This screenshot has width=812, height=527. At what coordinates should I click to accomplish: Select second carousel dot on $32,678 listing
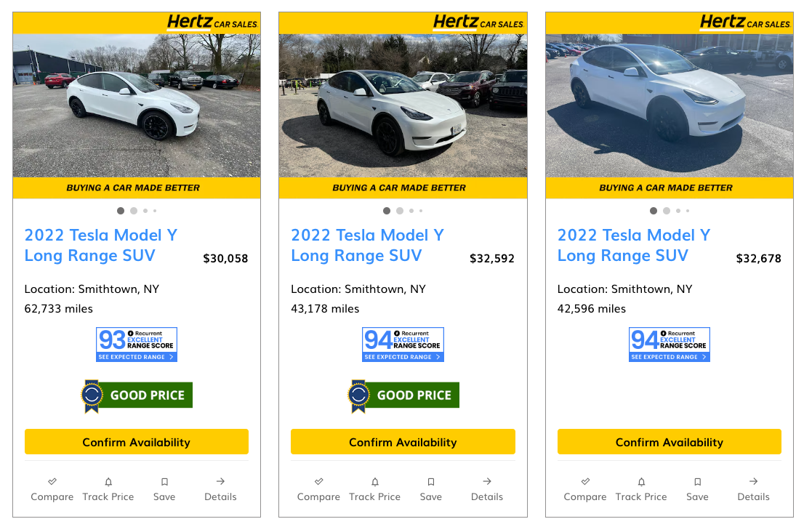[667, 211]
